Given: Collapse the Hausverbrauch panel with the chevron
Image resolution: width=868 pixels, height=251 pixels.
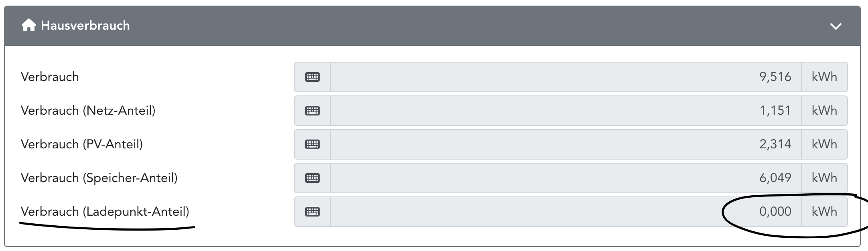Looking at the screenshot, I should point(836,26).
